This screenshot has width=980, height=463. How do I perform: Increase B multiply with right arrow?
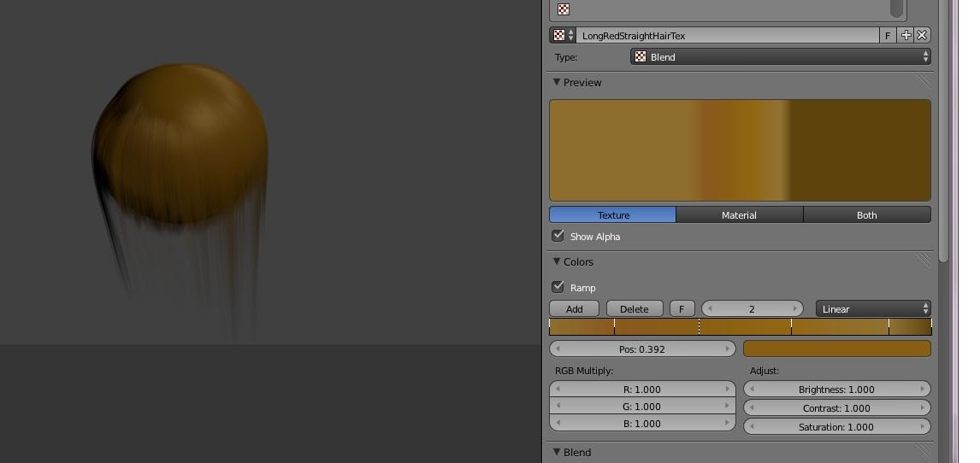pyautogui.click(x=728, y=423)
